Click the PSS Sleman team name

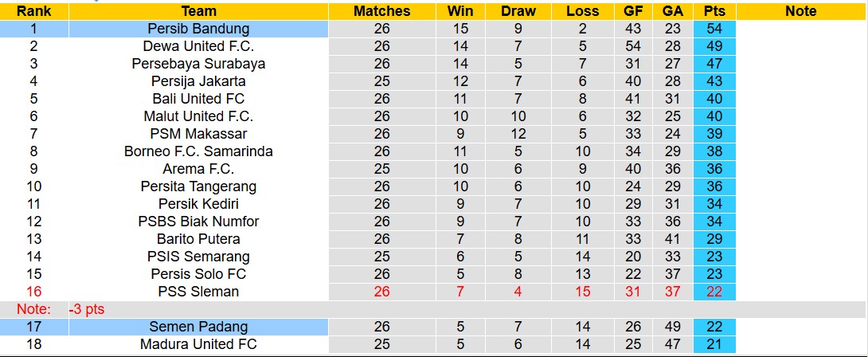(x=198, y=292)
